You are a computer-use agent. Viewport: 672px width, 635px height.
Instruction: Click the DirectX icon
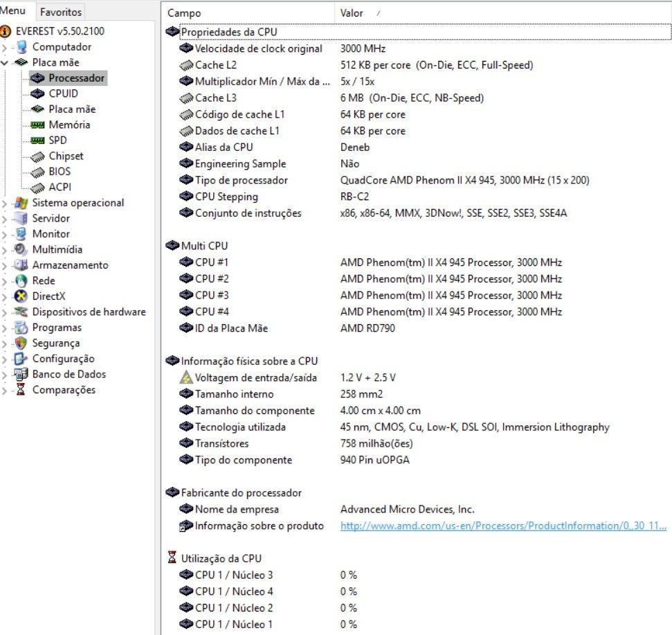click(21, 296)
